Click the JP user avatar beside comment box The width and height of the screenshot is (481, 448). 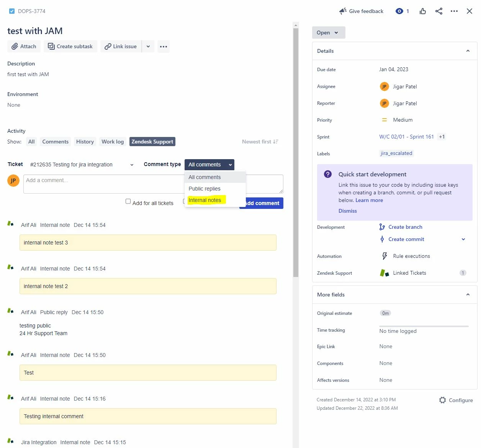click(13, 181)
